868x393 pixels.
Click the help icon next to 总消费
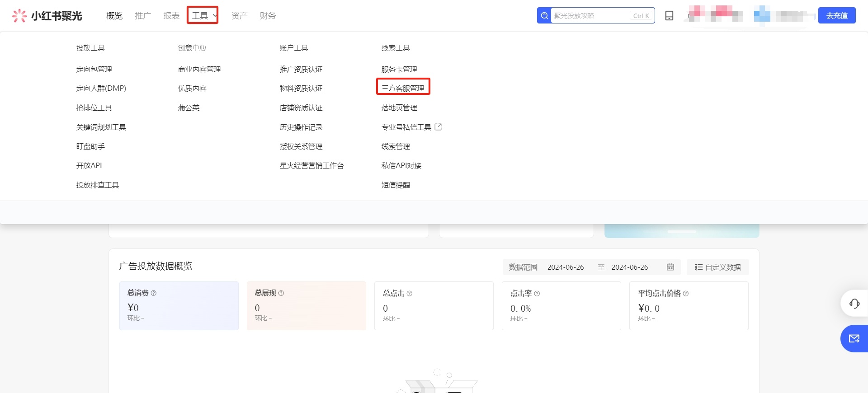pos(154,293)
